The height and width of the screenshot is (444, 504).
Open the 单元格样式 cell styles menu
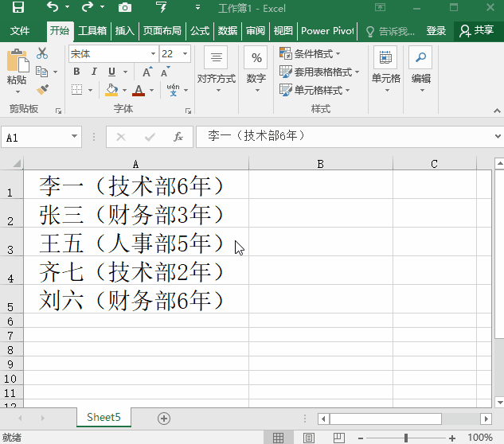coord(315,90)
